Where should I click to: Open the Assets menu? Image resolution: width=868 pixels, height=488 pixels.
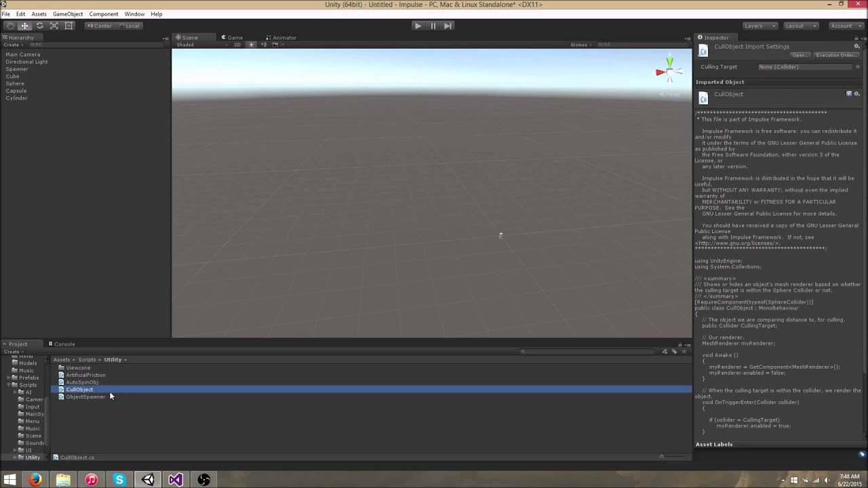[x=39, y=14]
